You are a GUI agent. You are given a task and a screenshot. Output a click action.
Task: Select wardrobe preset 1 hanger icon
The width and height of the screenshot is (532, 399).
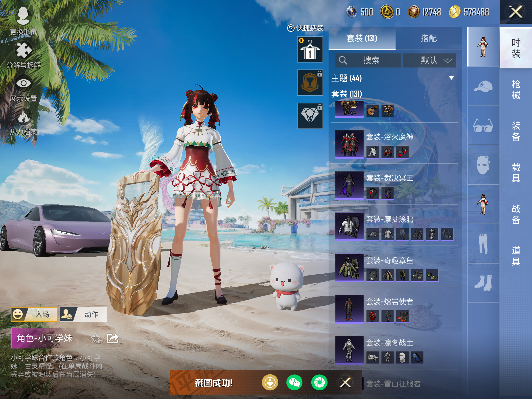click(310, 49)
